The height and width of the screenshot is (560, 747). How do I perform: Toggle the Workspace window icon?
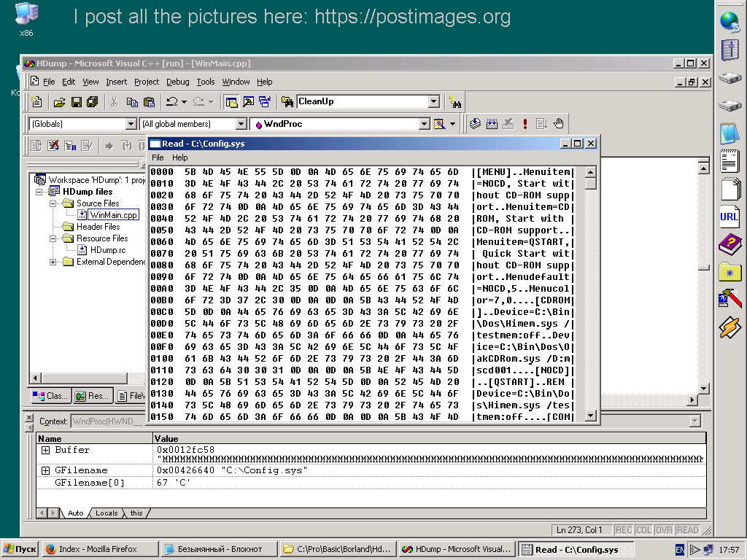[231, 101]
